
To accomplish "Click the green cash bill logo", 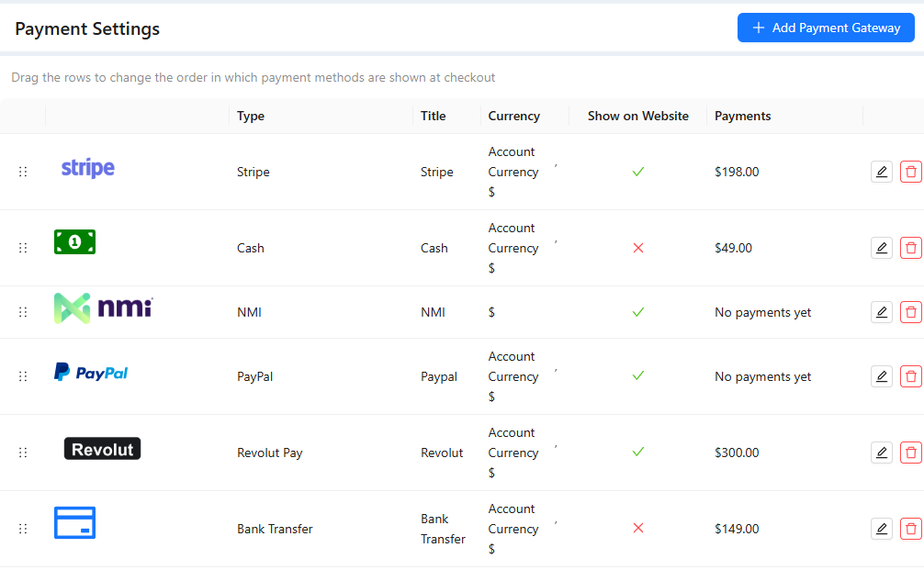I will coord(74,242).
